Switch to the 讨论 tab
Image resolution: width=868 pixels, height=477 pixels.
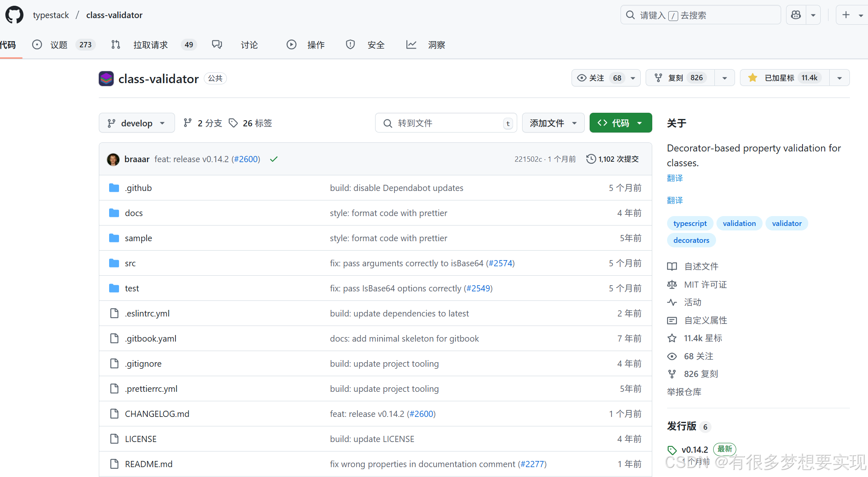pos(235,45)
